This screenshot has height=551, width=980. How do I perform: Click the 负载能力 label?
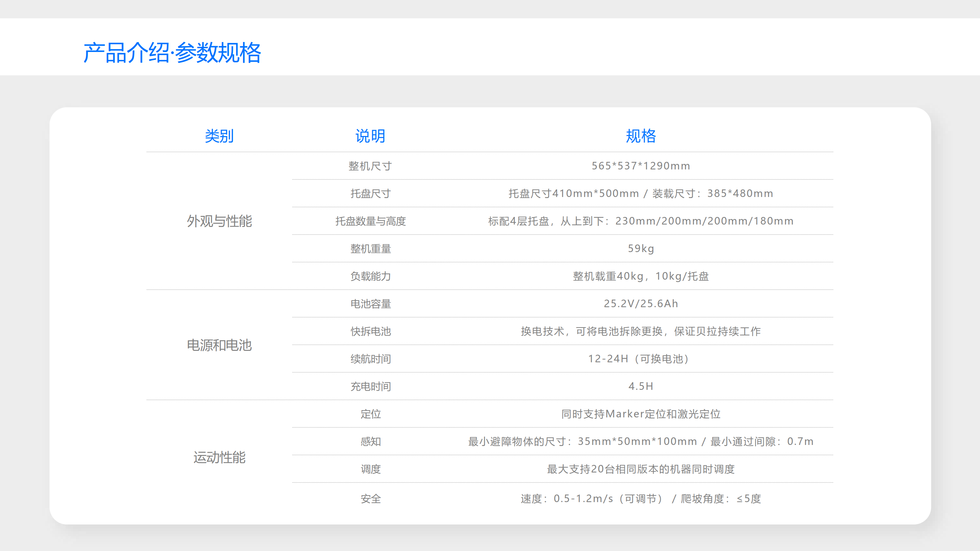pyautogui.click(x=370, y=276)
